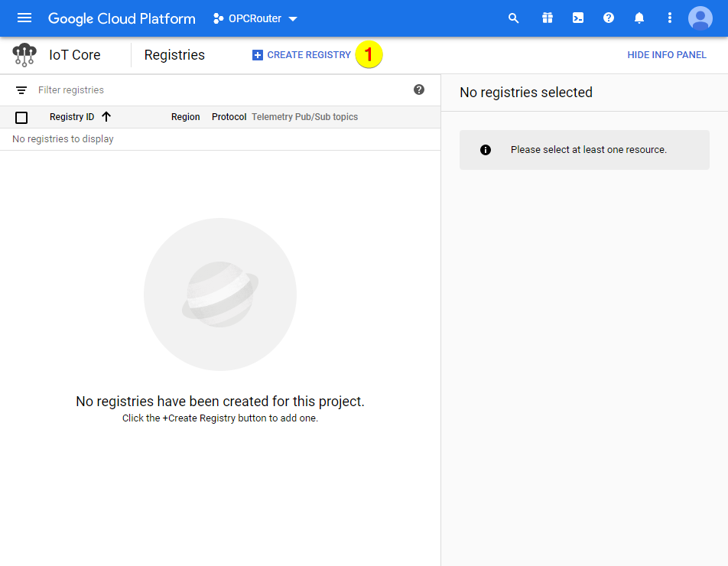
Task: Click the IoT Core product icon
Action: pyautogui.click(x=24, y=55)
